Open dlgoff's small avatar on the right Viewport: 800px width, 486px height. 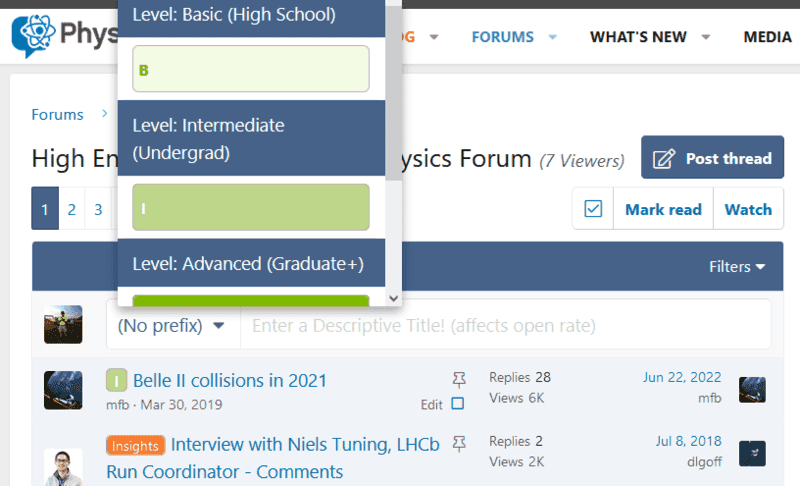point(752,453)
